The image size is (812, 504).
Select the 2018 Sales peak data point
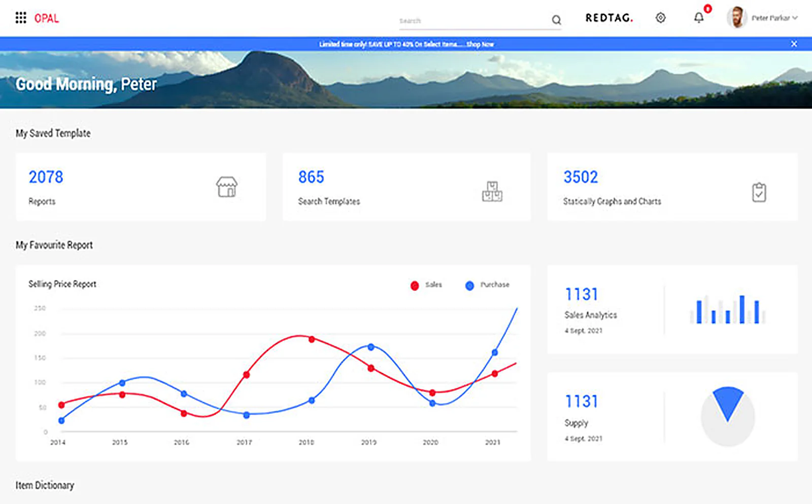(312, 339)
